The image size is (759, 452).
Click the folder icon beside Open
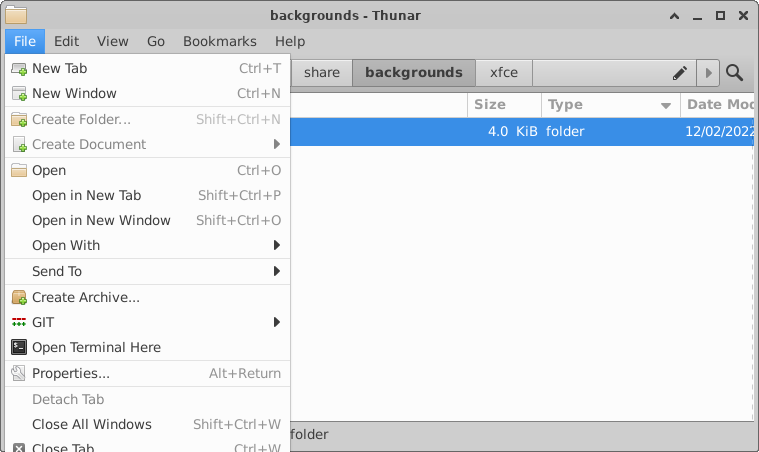[19, 170]
